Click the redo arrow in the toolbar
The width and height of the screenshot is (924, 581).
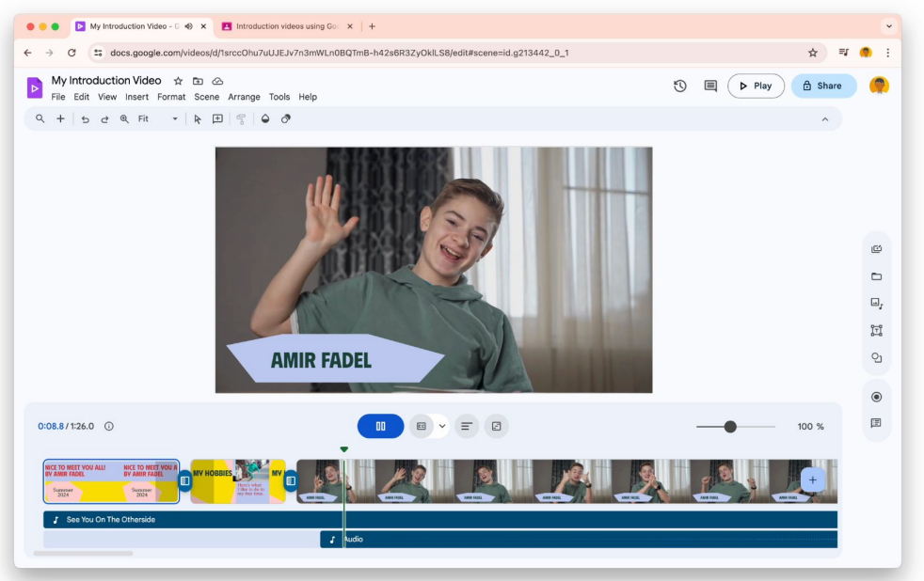(104, 119)
